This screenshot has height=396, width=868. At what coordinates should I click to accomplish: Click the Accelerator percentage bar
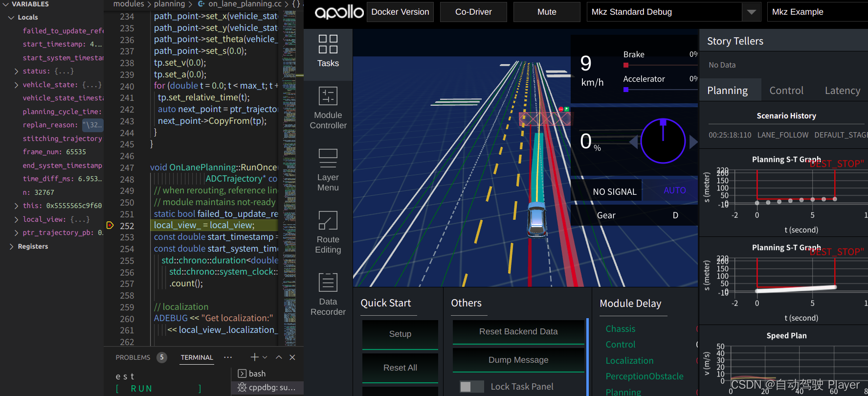660,90
